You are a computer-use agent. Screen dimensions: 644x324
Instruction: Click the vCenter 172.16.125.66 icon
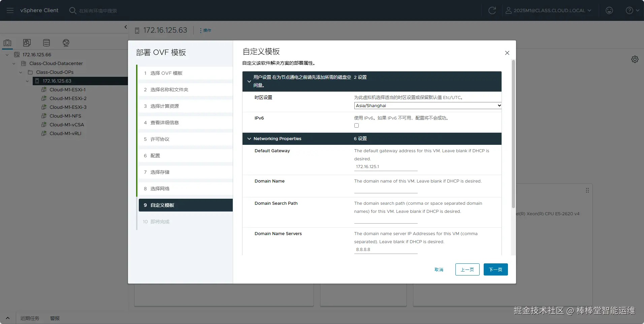click(x=17, y=55)
